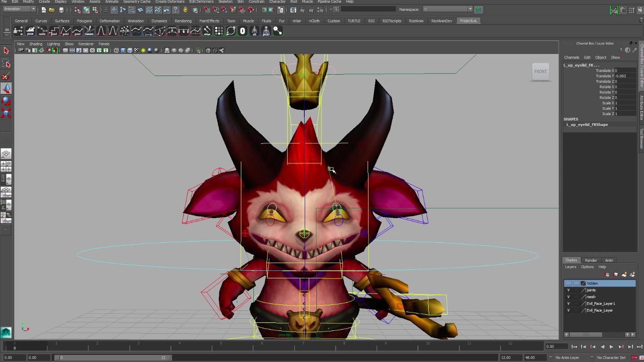Open the Channels menu in Channel Box

(572, 58)
